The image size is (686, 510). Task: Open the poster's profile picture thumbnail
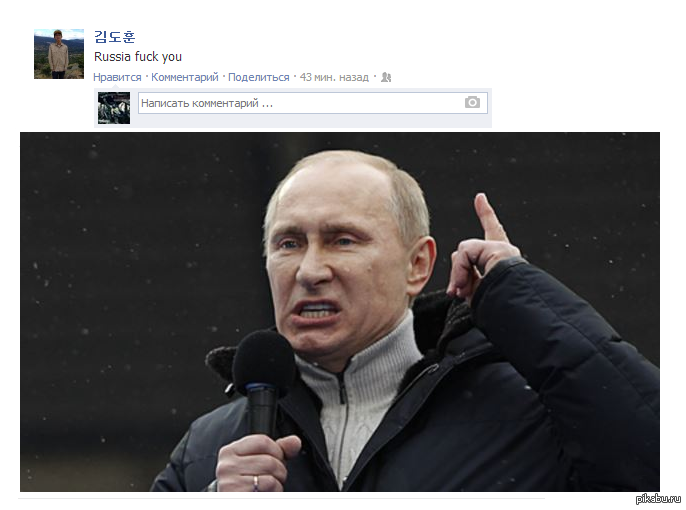coord(59,54)
